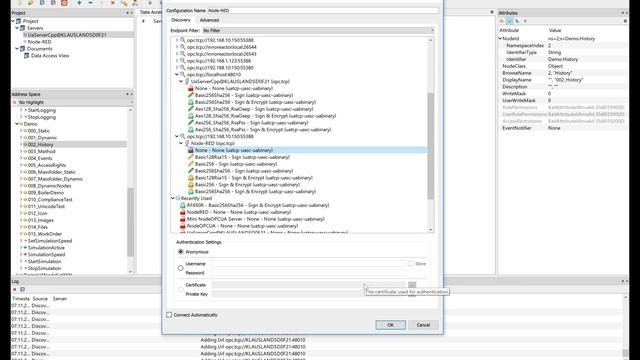This screenshot has height=360, width=640.
Task: Click the EventNotifier attribute row
Action: pos(563,128)
